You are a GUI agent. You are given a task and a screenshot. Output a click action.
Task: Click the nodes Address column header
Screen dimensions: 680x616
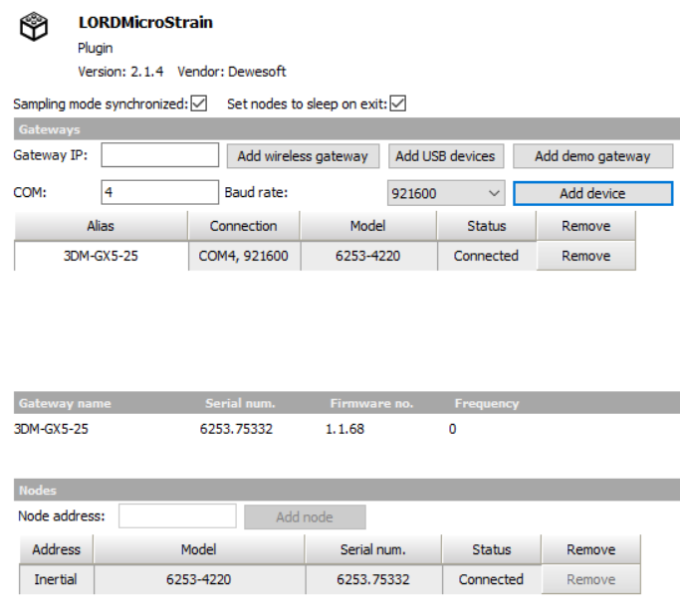57,549
